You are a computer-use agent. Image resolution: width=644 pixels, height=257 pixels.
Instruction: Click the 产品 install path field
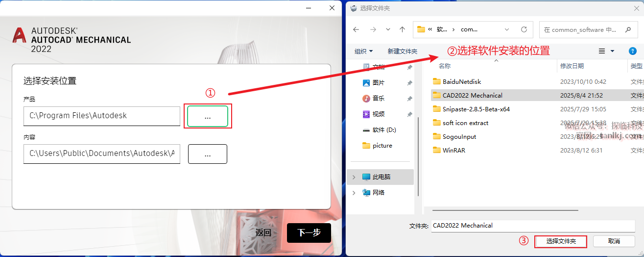click(x=102, y=116)
